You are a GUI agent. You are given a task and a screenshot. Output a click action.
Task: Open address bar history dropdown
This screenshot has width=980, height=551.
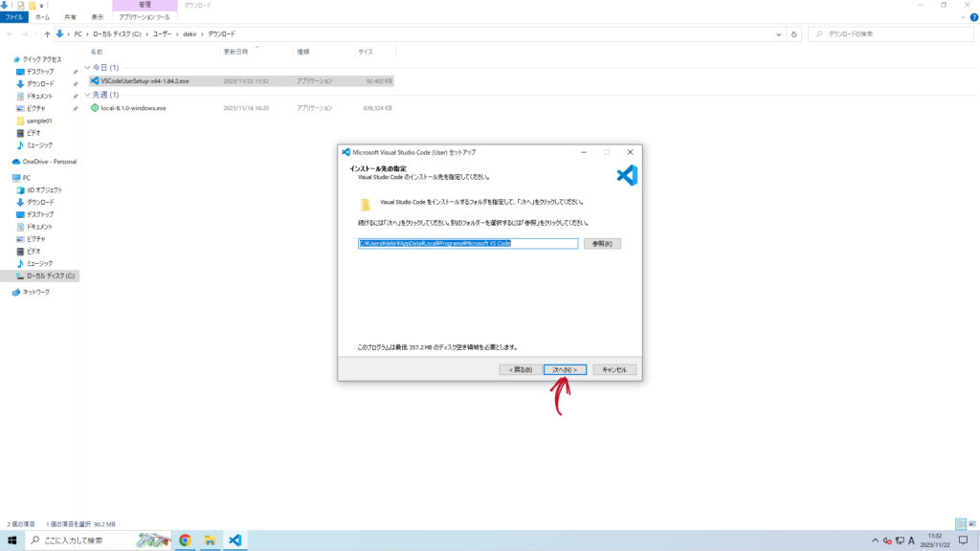point(778,34)
